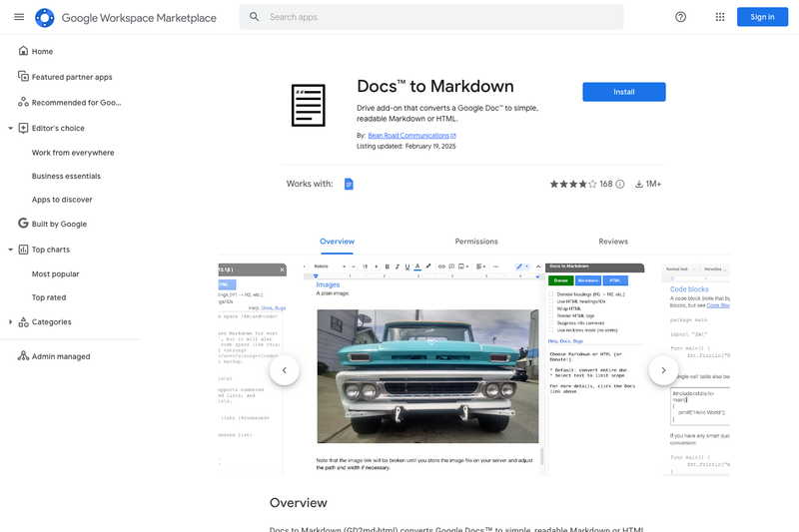Open Apps to discover

62,199
